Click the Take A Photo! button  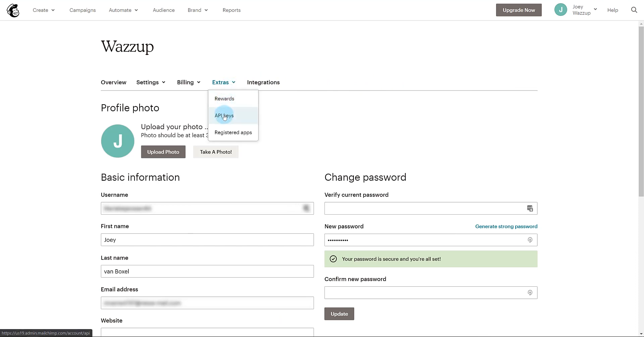coord(216,152)
